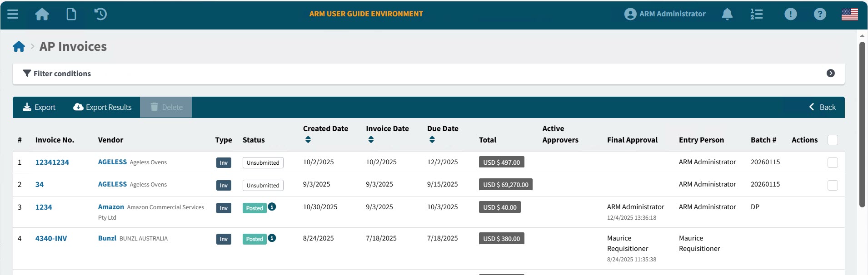The height and width of the screenshot is (275, 868).
Task: Open the new document icon
Action: (x=71, y=14)
